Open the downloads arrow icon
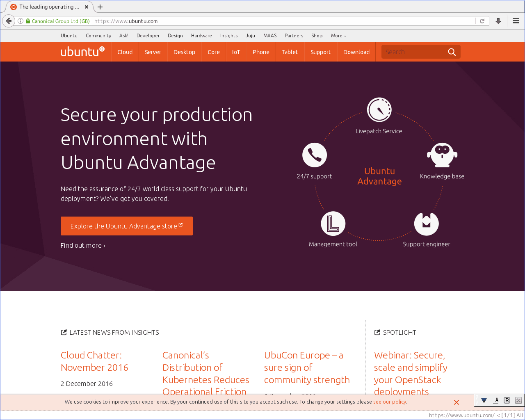The image size is (525, 420). click(x=498, y=21)
